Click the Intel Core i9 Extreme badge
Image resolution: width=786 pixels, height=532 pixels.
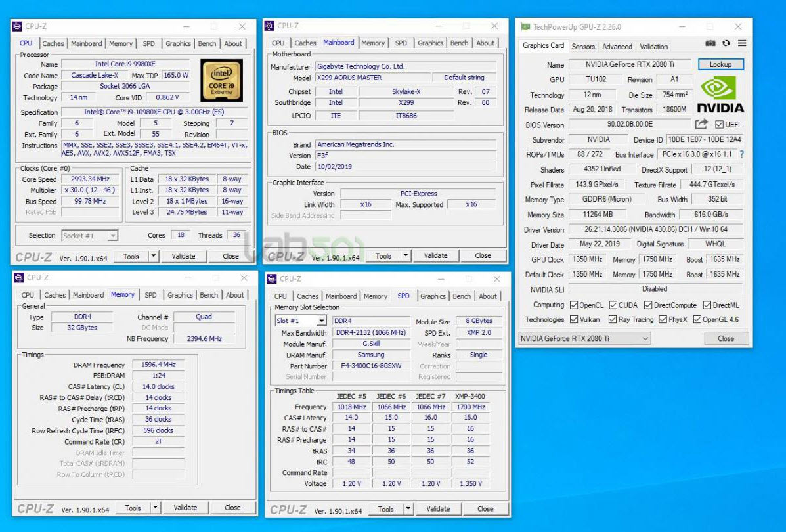221,81
